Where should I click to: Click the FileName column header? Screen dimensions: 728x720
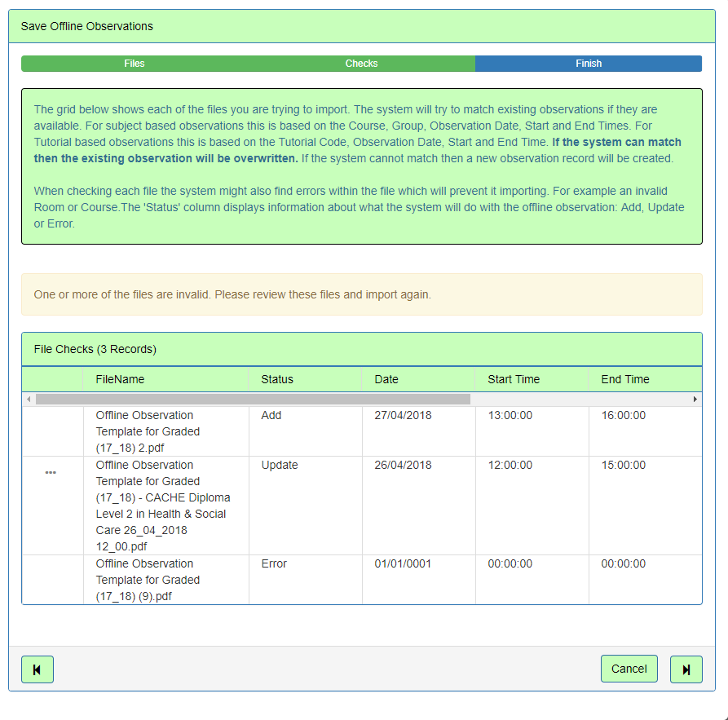pos(165,379)
